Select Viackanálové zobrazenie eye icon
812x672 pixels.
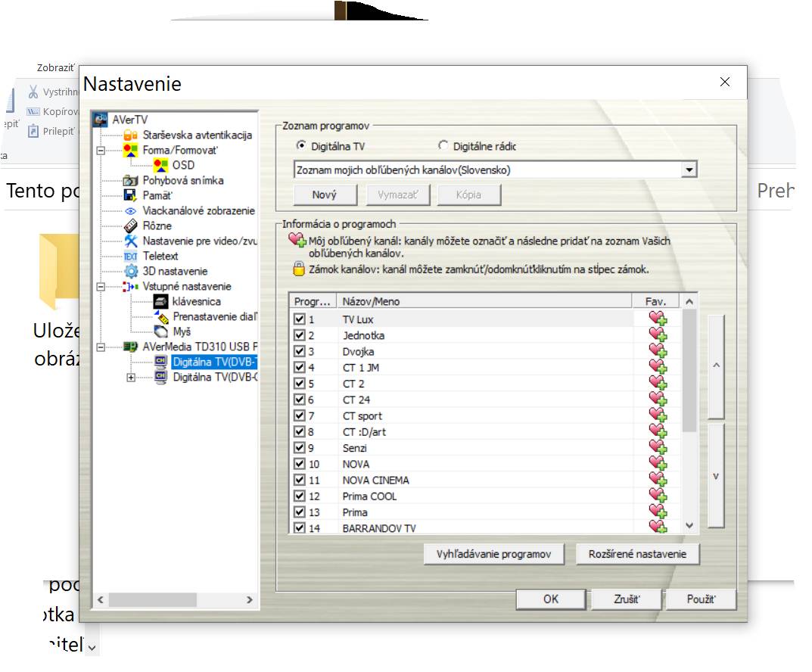(130, 210)
